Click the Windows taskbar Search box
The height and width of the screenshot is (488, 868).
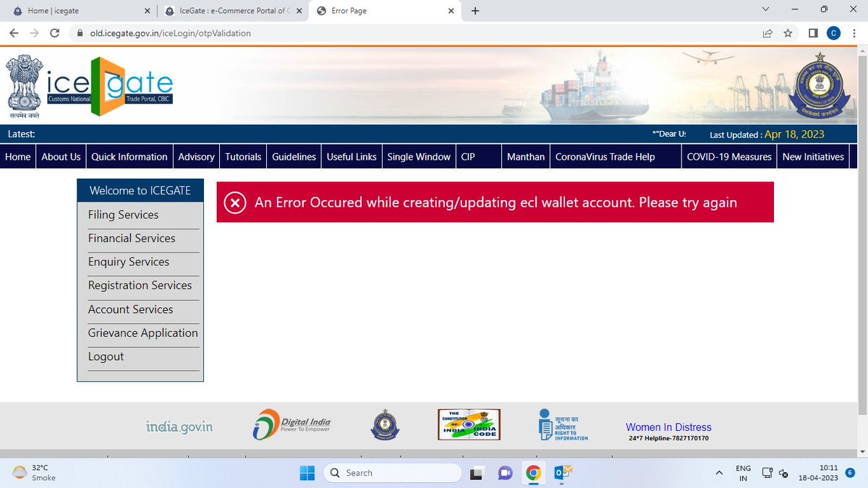(392, 473)
